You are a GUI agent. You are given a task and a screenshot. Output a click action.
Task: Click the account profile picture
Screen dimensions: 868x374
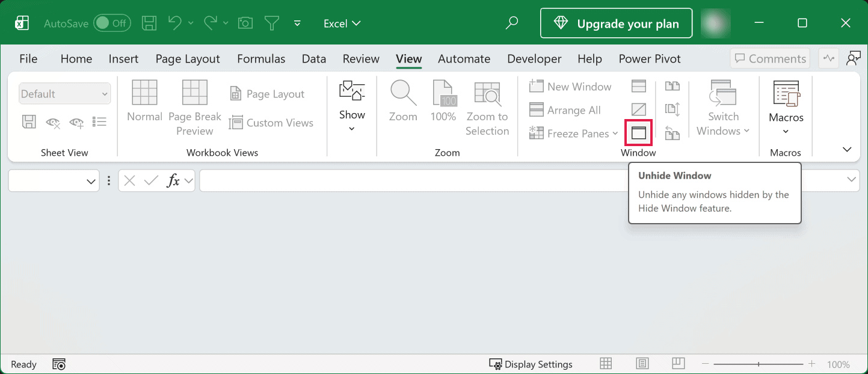[x=716, y=23]
